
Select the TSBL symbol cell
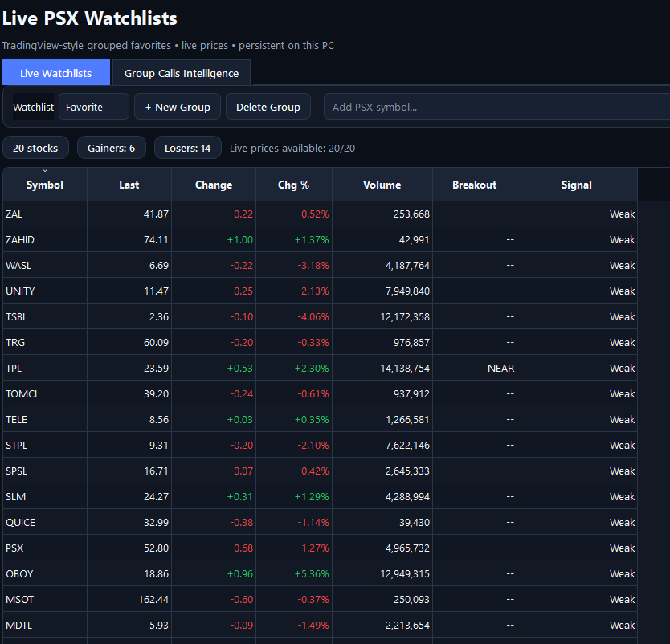pyautogui.click(x=45, y=316)
